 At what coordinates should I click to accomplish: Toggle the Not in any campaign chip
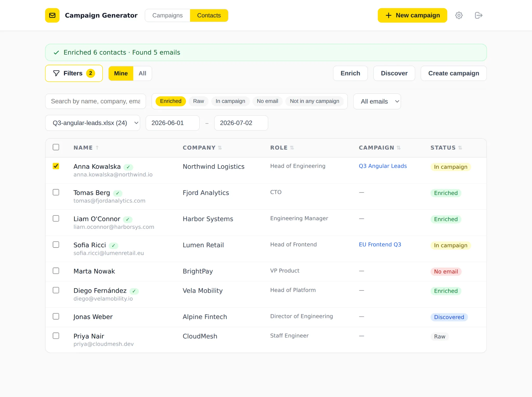tap(314, 101)
